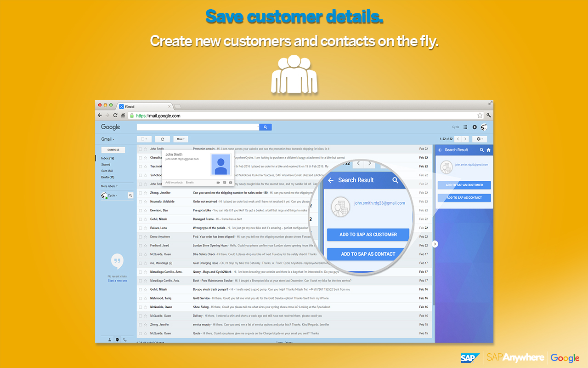Click the browser forward arrow
This screenshot has height=368, width=588.
pyautogui.click(x=107, y=115)
